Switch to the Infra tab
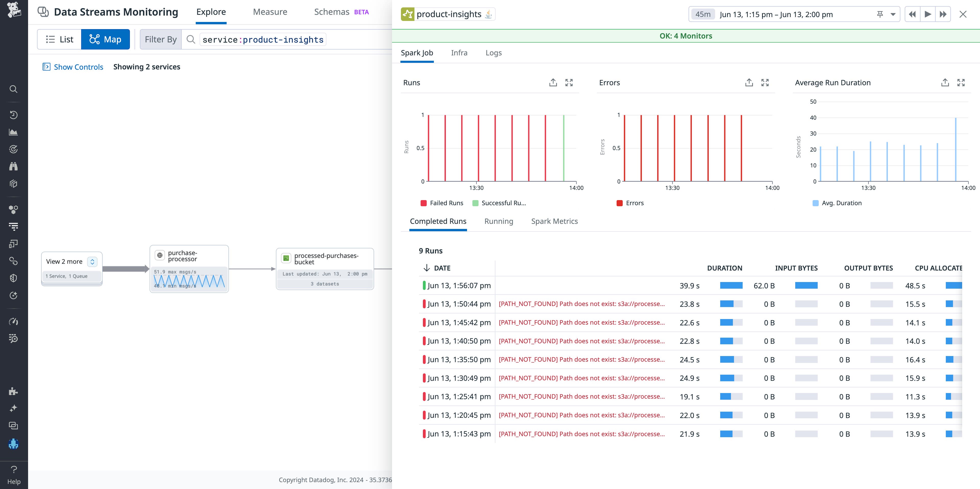Image resolution: width=980 pixels, height=489 pixels. 459,53
